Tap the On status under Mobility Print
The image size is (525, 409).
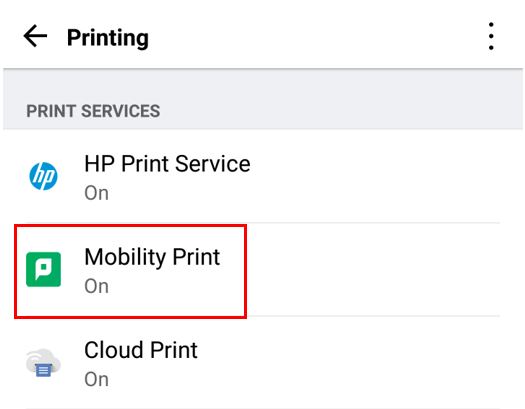pos(96,287)
